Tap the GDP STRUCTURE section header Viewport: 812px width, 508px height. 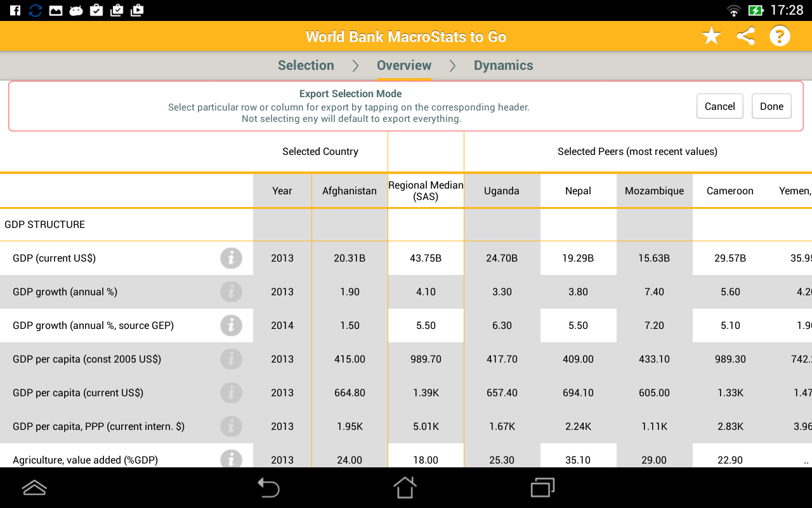(44, 224)
